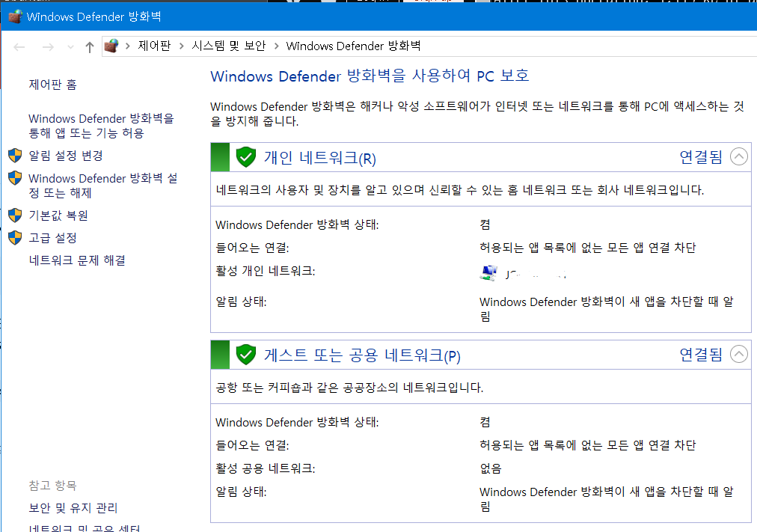Click the Forward navigation arrow
757x532 pixels.
pyautogui.click(x=48, y=47)
